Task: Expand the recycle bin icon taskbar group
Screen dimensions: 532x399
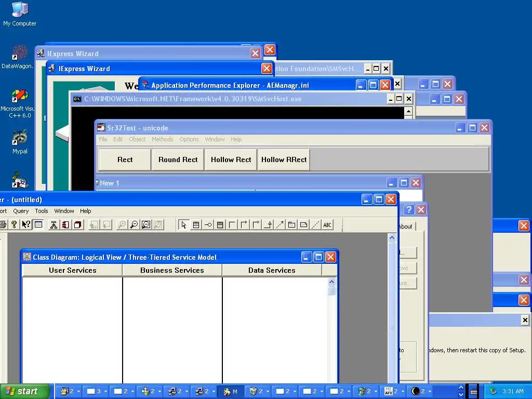Action: point(258,392)
